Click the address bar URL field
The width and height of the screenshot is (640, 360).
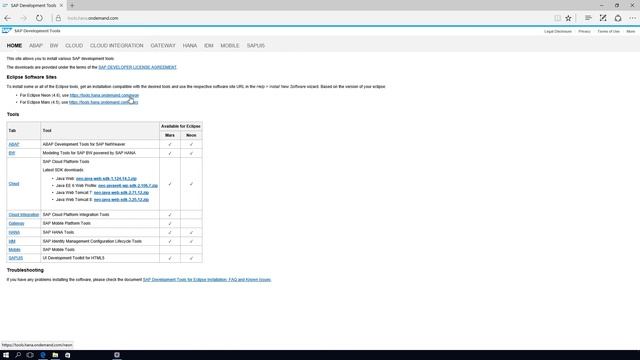pyautogui.click(x=302, y=18)
